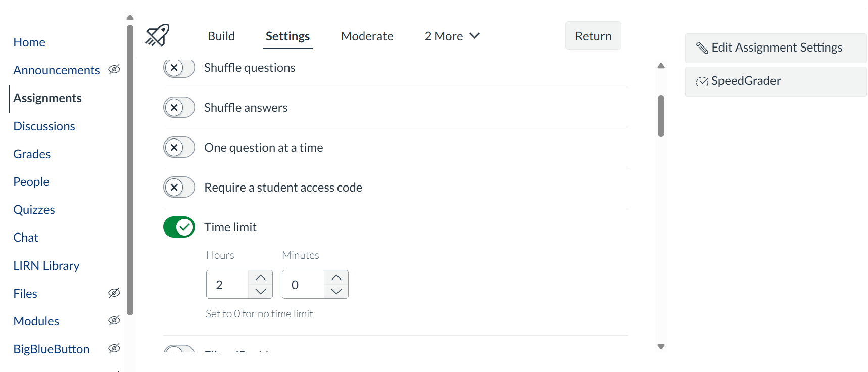Turn on One question at a time

tap(179, 147)
